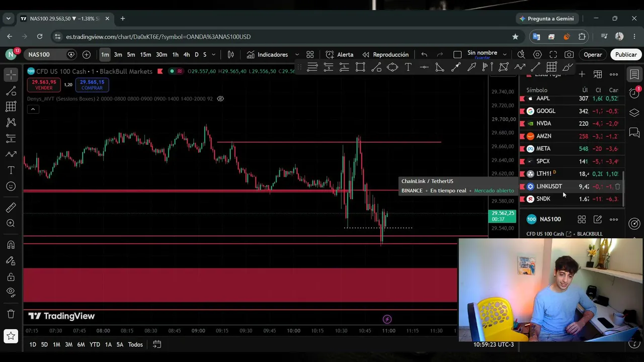
Task: Open quick search icon in top toolbar
Action: [x=521, y=54]
